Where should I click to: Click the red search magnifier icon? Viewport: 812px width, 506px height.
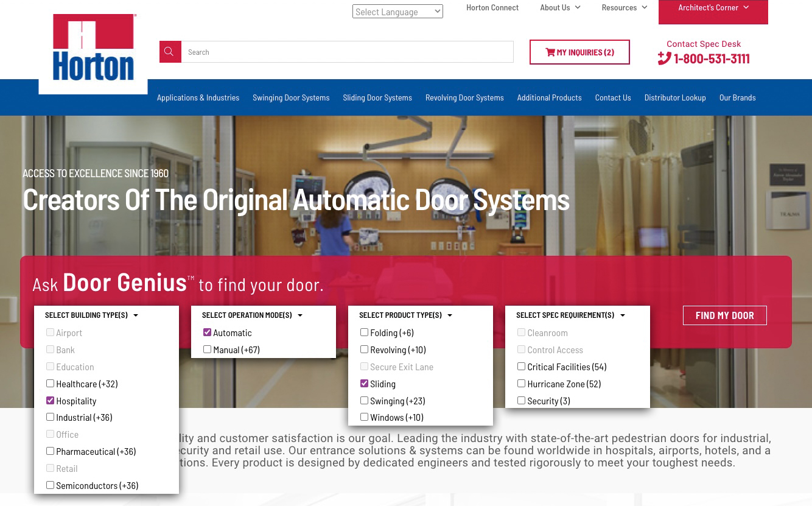coord(170,52)
